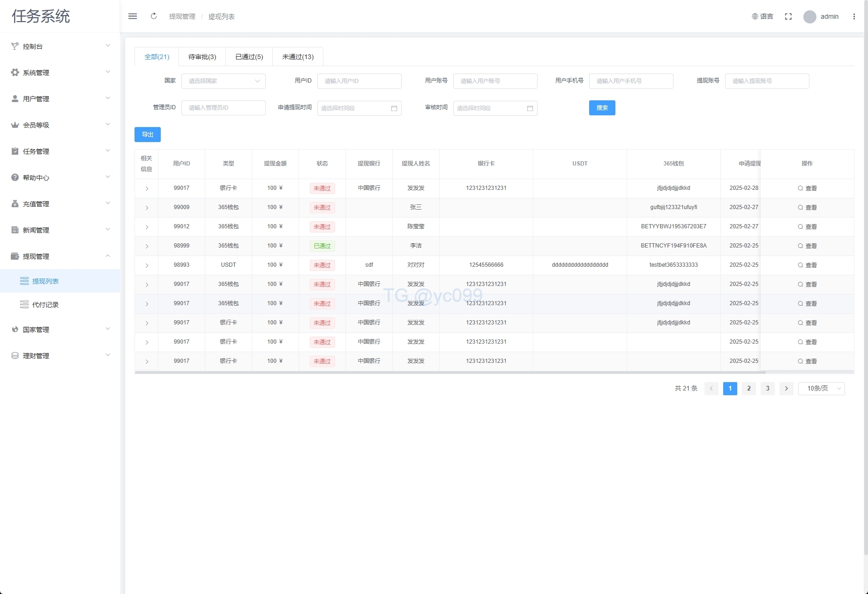Expand the first row for user 99017
Screen dimensions: 868x594
[x=147, y=188]
